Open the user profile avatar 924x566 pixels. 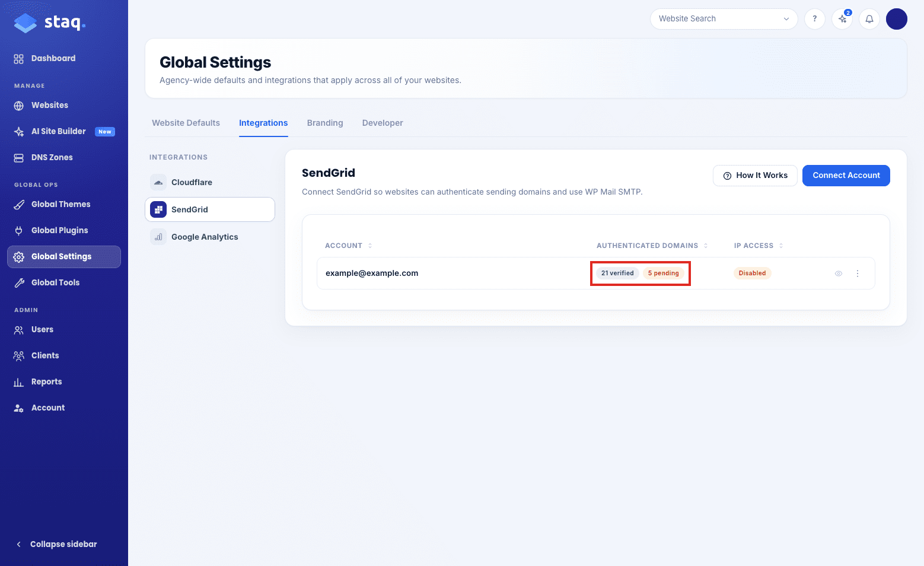tap(897, 19)
